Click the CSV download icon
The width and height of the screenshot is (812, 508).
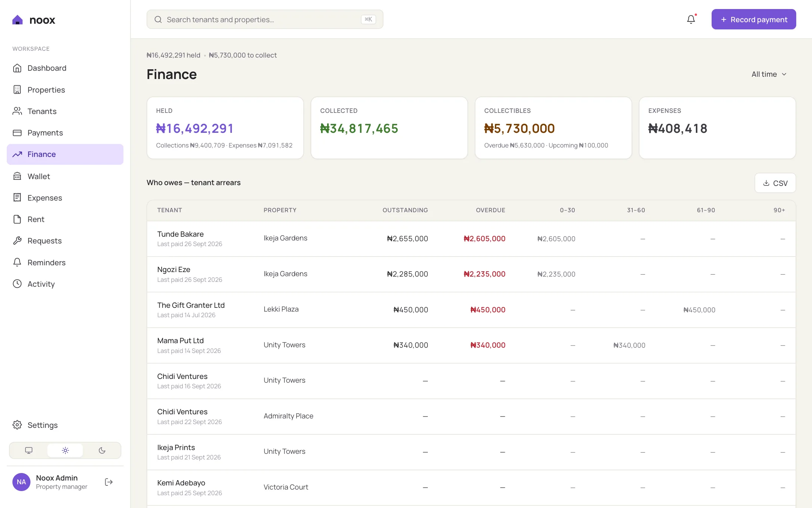click(766, 183)
